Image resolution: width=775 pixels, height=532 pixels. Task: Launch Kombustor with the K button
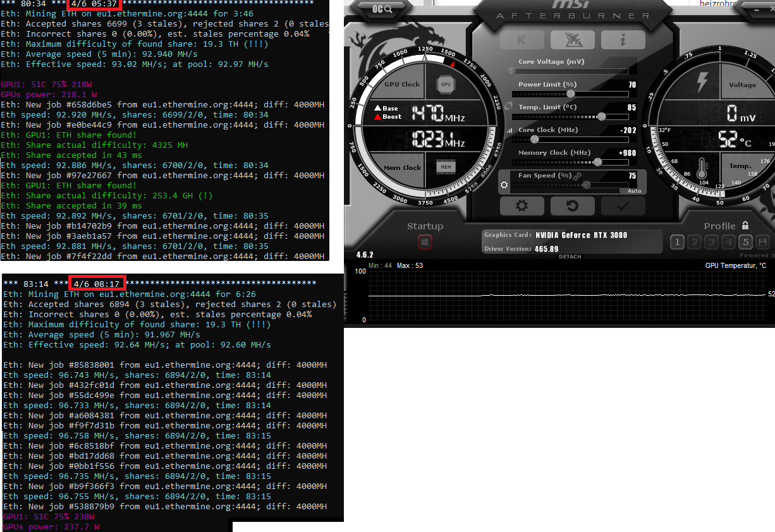click(521, 40)
